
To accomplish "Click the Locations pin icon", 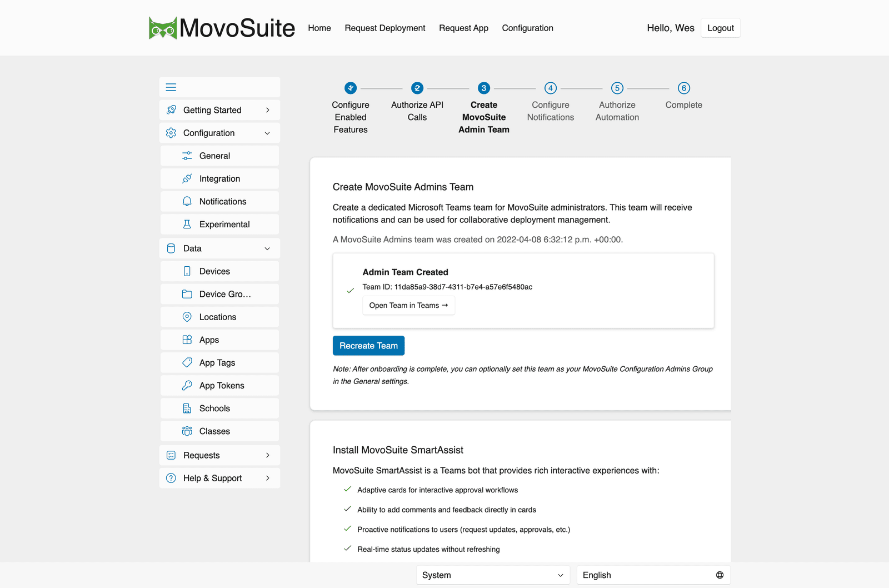I will tap(187, 317).
